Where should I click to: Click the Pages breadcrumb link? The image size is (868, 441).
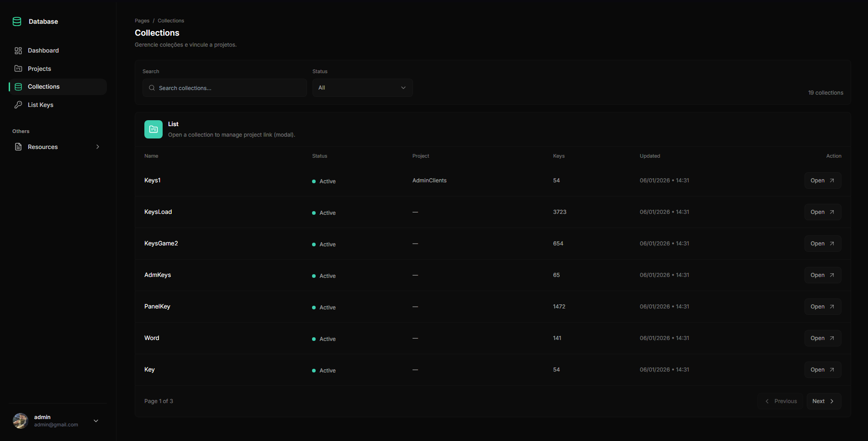point(142,21)
